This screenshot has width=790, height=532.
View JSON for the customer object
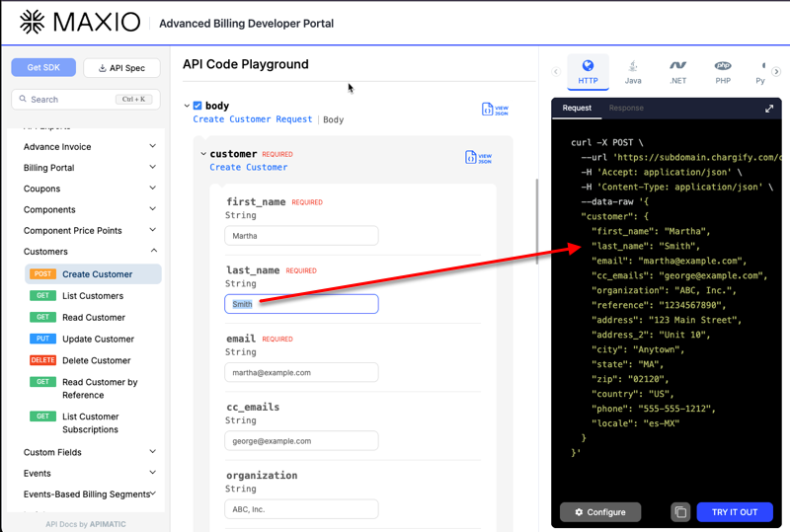pos(478,157)
